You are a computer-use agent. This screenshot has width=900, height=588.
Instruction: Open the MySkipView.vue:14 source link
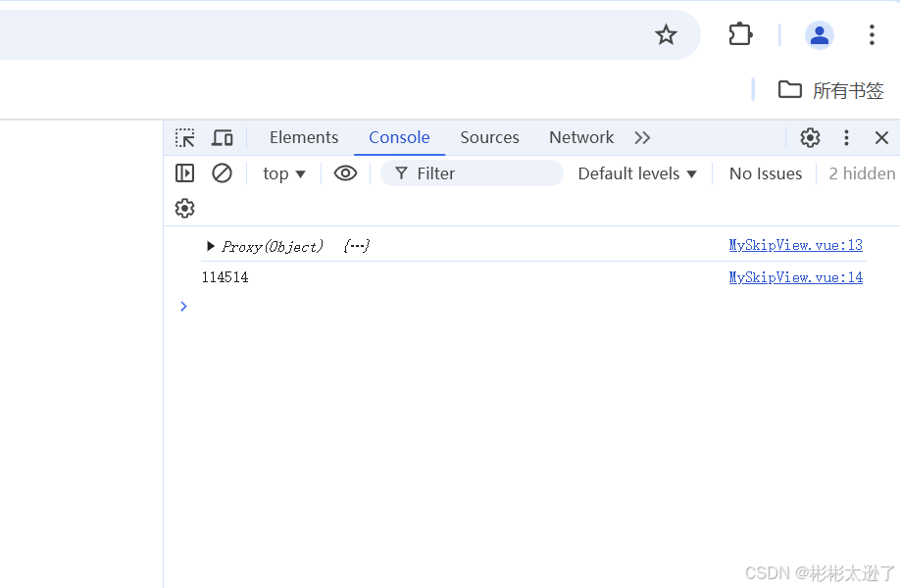(795, 277)
